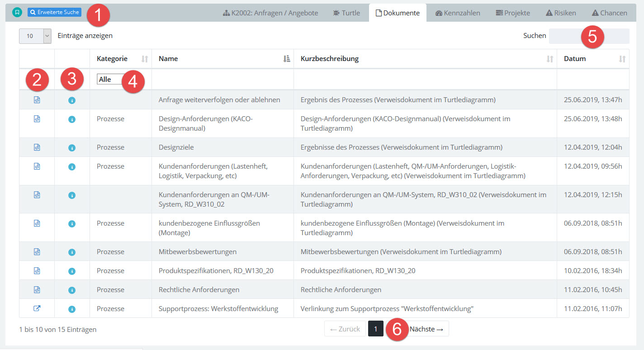Open the entries-per-page dropdown showing 10
The image size is (644, 350).
pos(35,36)
